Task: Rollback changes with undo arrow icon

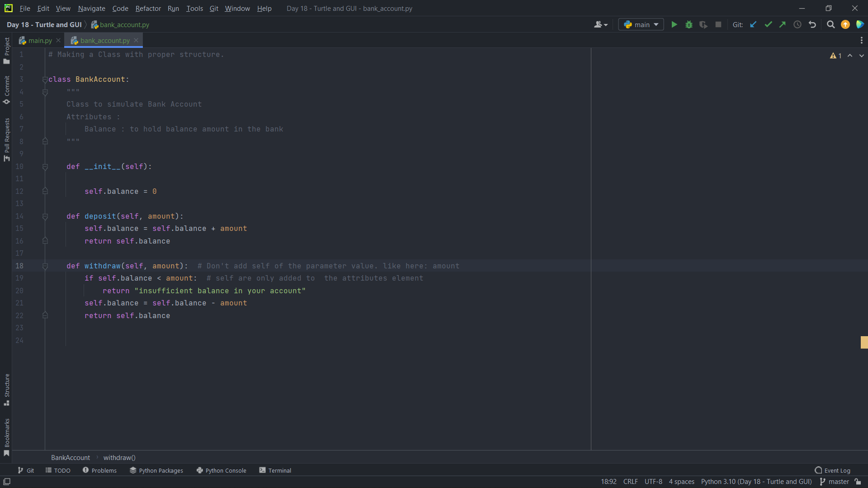Action: pyautogui.click(x=812, y=24)
